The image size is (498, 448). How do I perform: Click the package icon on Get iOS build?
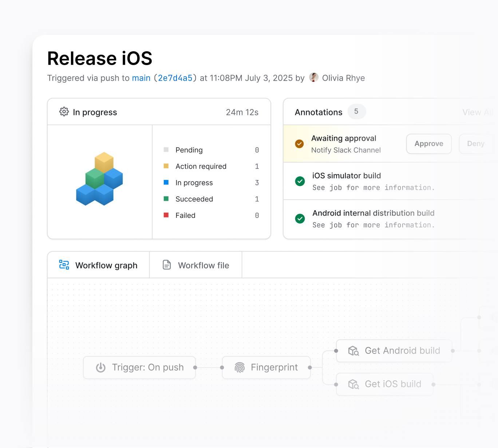point(353,384)
